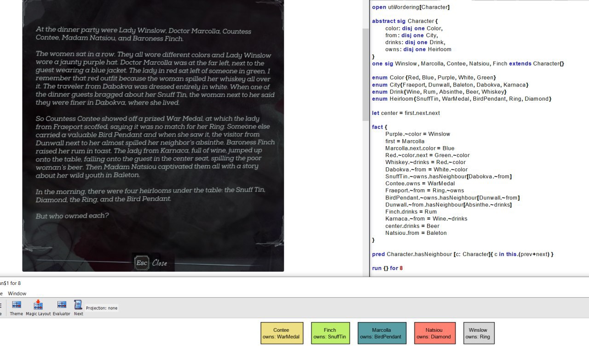Click the 'enum Heirloom' declaration line
Screen dimensions: 589x364
[462, 99]
